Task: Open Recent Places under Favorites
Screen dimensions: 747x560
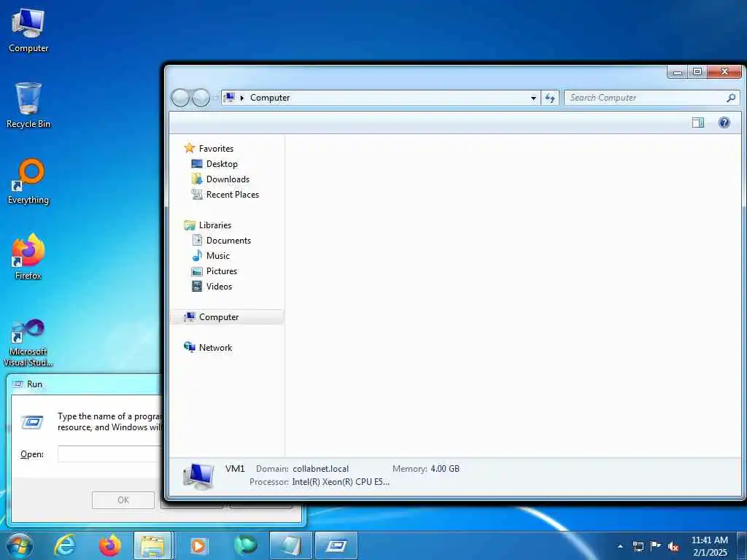Action: 233,194
